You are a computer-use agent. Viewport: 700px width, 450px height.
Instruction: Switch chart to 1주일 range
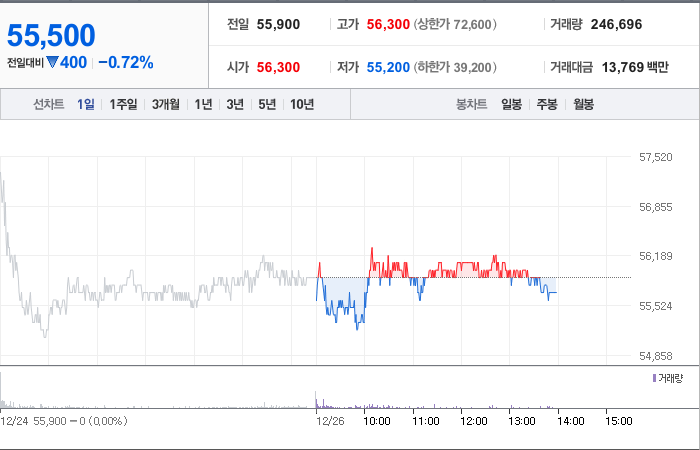123,104
